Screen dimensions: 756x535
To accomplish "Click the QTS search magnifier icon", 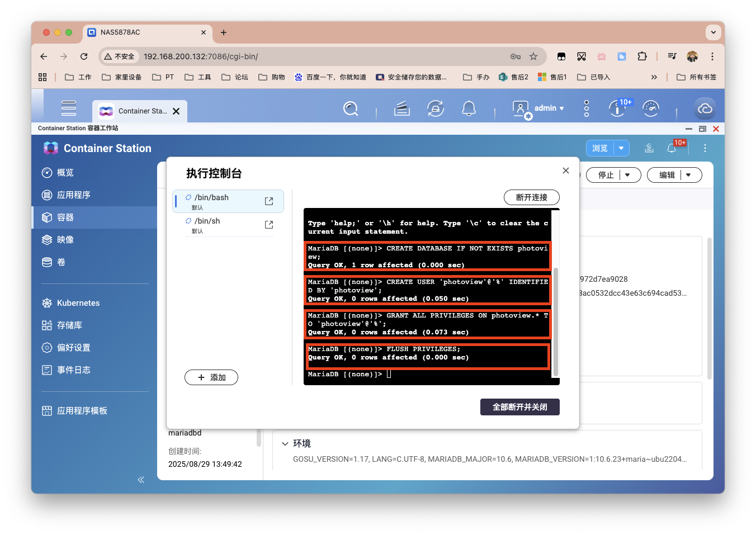I will 351,108.
